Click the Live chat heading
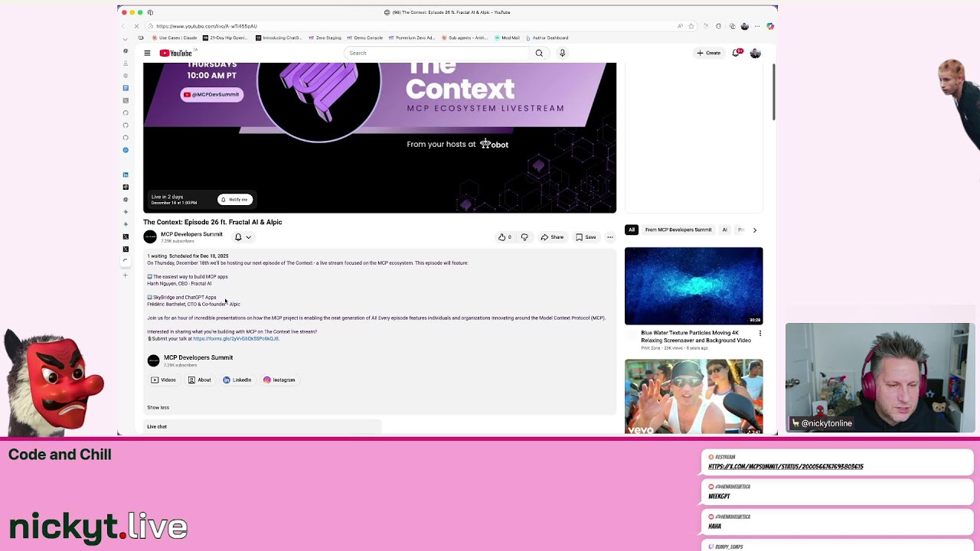Viewport: 980px width, 551px height. (x=157, y=426)
